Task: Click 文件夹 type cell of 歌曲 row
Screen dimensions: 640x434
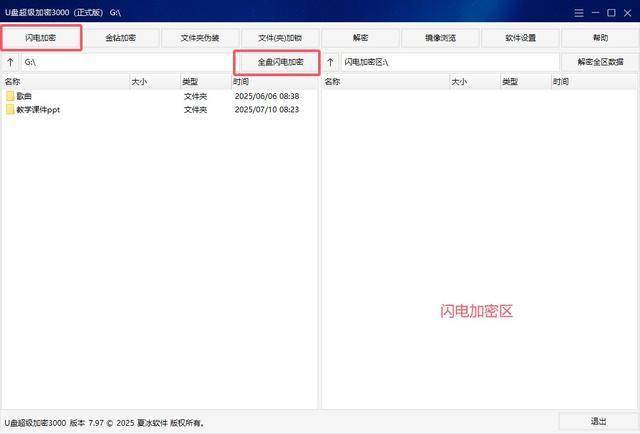Action: (196, 96)
